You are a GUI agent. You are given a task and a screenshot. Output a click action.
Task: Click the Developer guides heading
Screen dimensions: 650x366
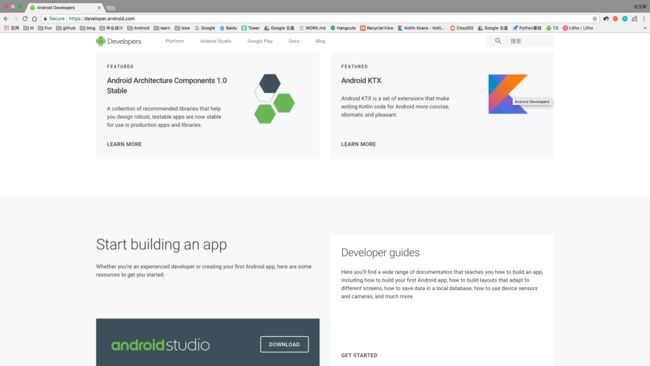coord(380,252)
